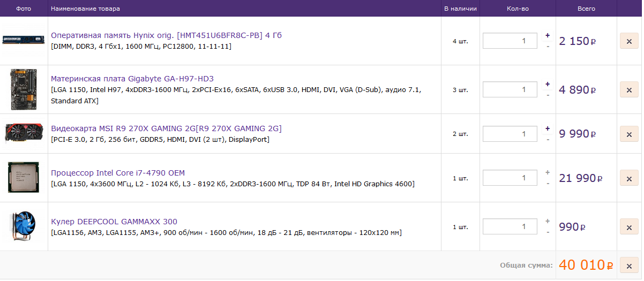Click the Общая сумма label
The image size is (644, 281).
tap(526, 265)
